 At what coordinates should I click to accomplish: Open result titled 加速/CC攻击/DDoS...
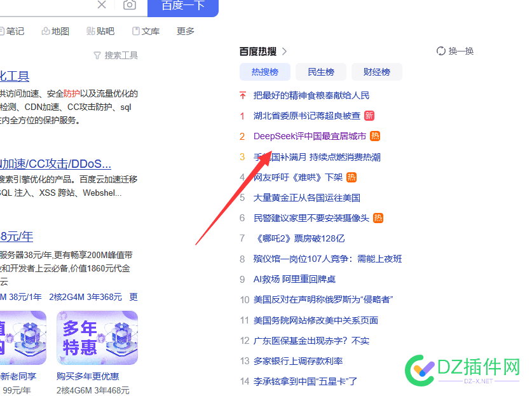coord(56,164)
